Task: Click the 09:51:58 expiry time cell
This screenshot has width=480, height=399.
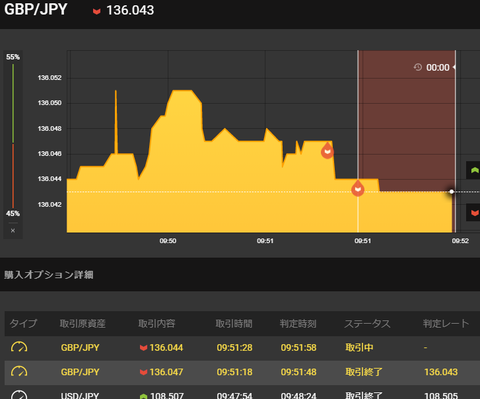Action: click(298, 348)
